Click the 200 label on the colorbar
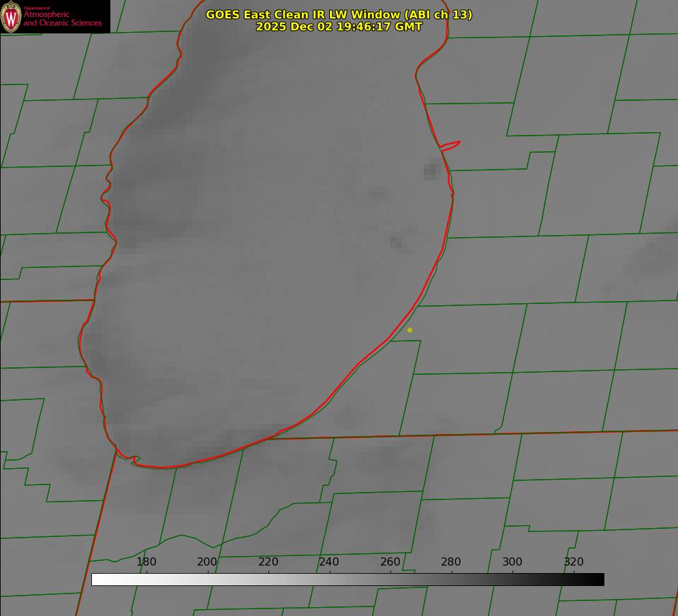The image size is (678, 616). click(x=207, y=562)
